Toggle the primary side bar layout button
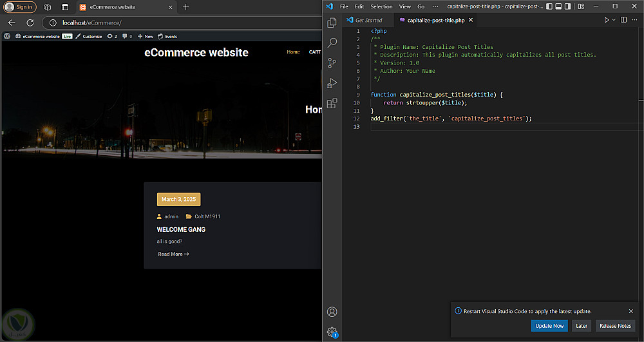 549,6
